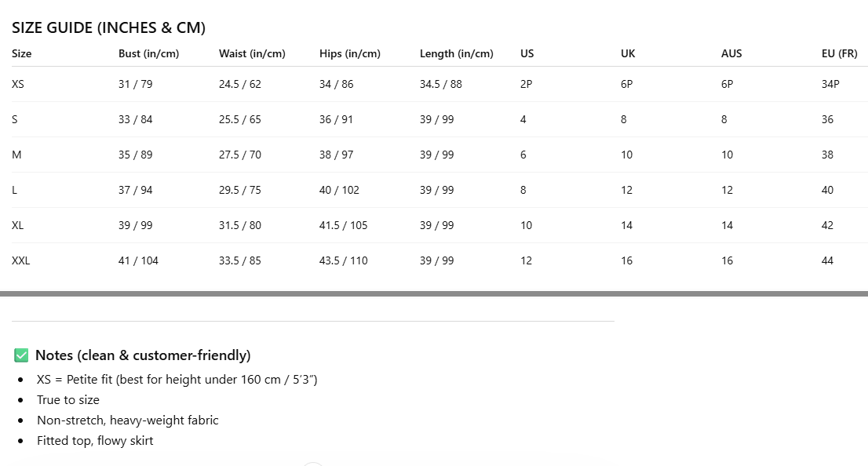Click the 2P US size cell
The width and height of the screenshot is (868, 466).
[x=526, y=84]
